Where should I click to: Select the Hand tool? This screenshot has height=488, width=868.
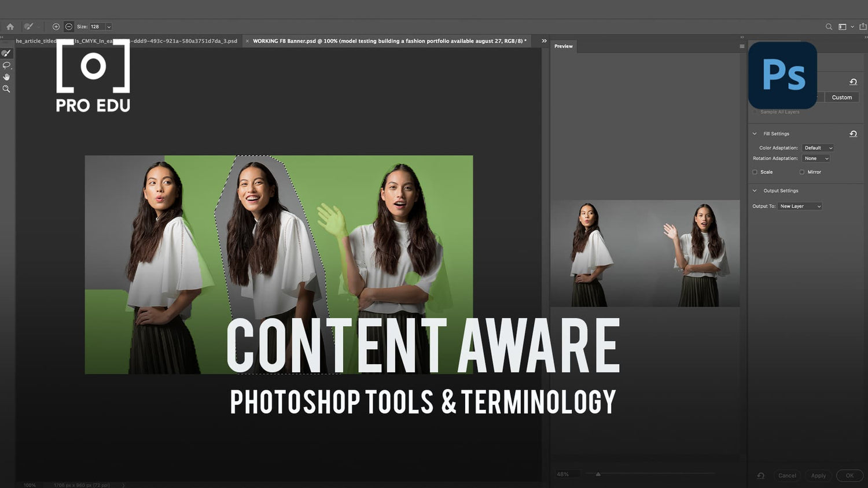point(6,76)
